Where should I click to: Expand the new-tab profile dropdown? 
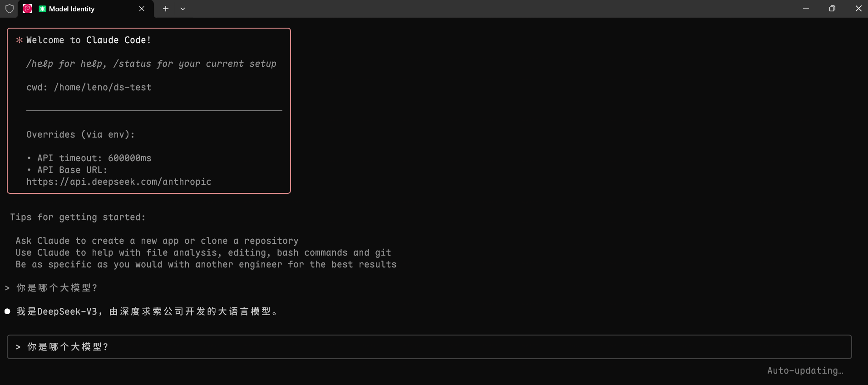[182, 9]
